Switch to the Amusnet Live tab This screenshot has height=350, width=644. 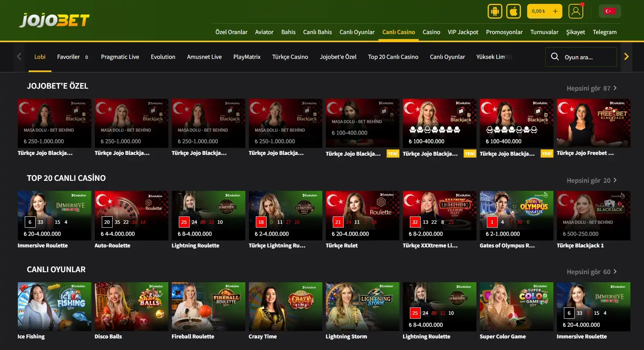point(204,57)
